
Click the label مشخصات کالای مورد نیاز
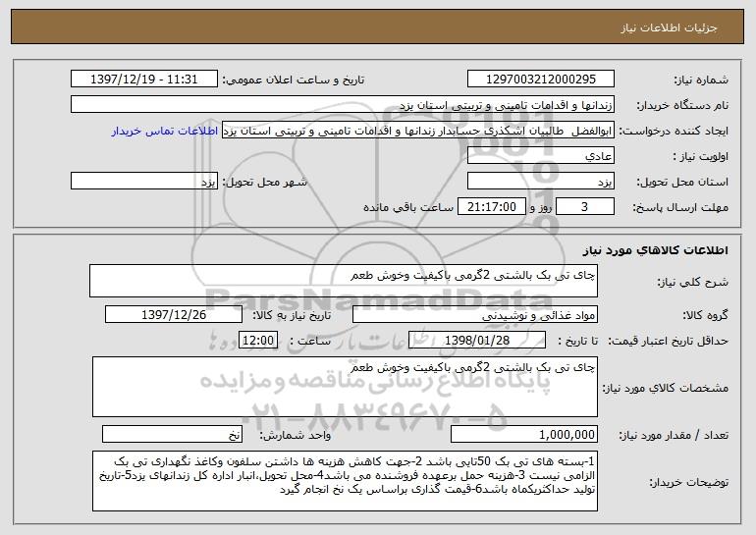[x=666, y=388]
